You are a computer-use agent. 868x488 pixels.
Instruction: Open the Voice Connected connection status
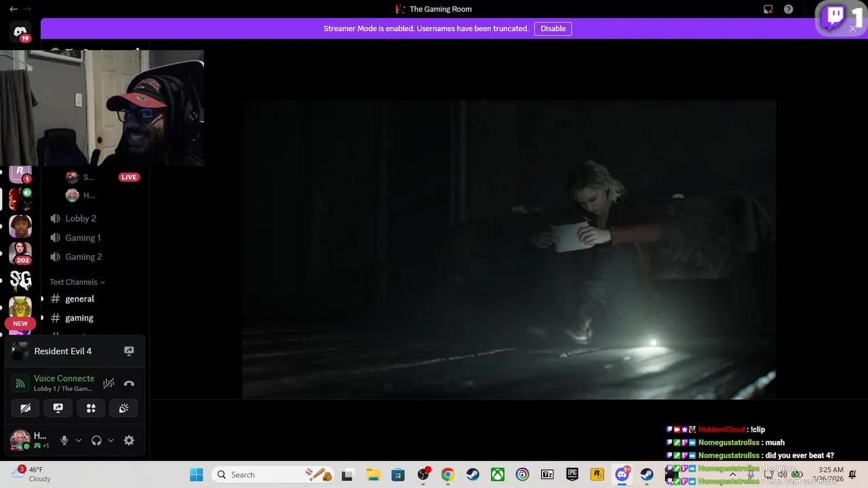click(x=64, y=378)
